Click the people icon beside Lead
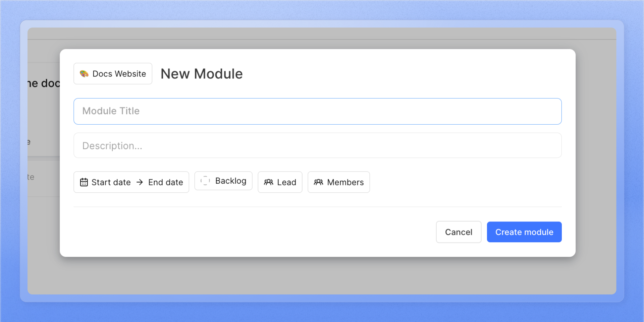Viewport: 644px width, 322px height. [269, 182]
